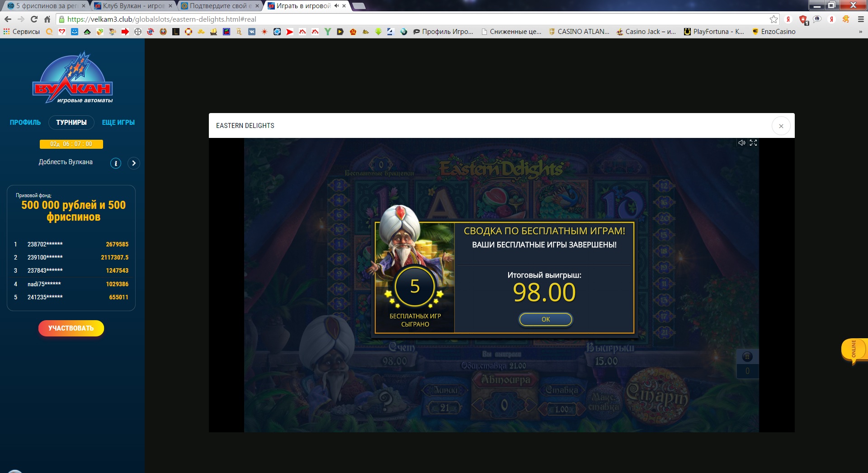Open the green download arrow bookmark
The height and width of the screenshot is (473, 868).
tap(378, 32)
